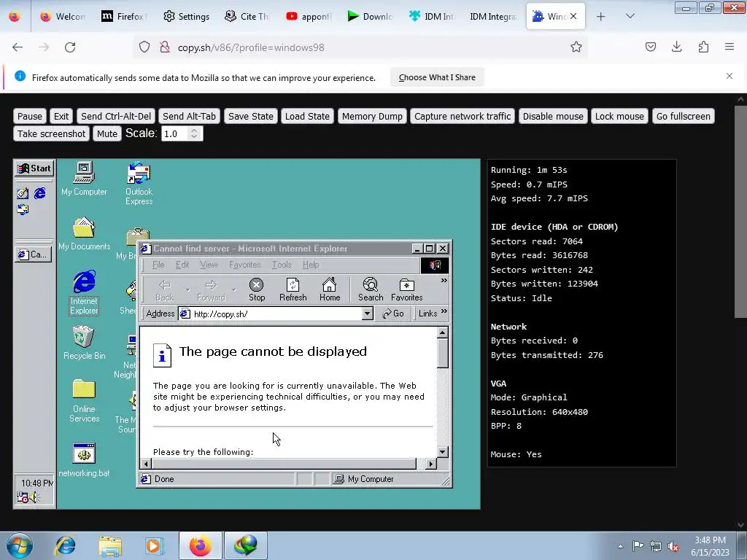Select the My Documents desktop icon
The width and height of the screenshot is (747, 560).
pyautogui.click(x=85, y=234)
